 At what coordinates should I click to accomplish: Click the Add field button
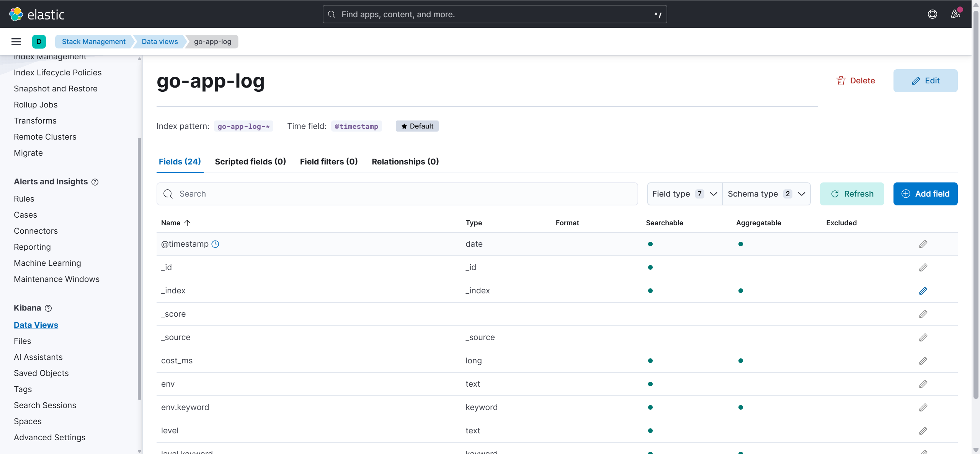click(925, 194)
